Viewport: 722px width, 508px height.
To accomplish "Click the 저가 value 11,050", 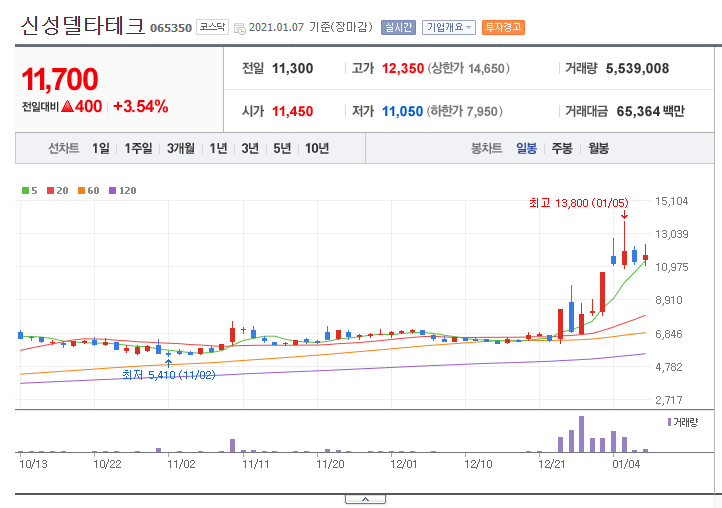I will click(402, 111).
